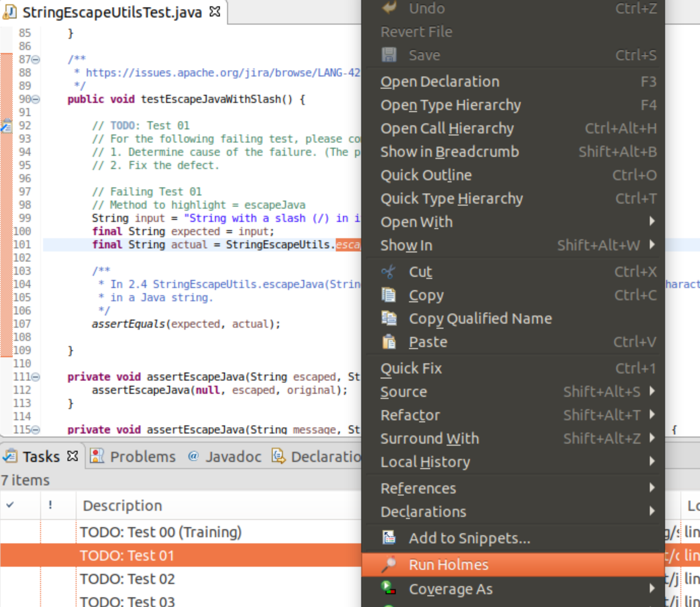Image resolution: width=700 pixels, height=607 pixels.
Task: Fold the assertEscapeJava method at line 111
Action: (36, 377)
